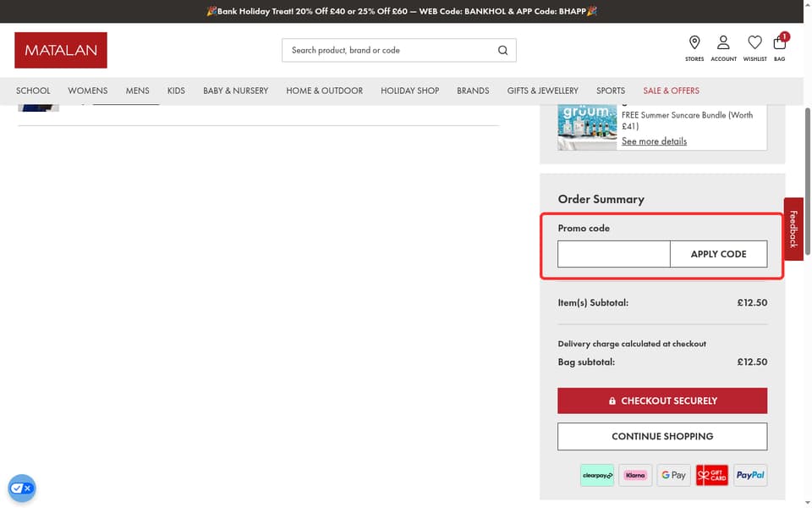The width and height of the screenshot is (812, 508).
Task: Click the Apply Code button
Action: tap(719, 254)
